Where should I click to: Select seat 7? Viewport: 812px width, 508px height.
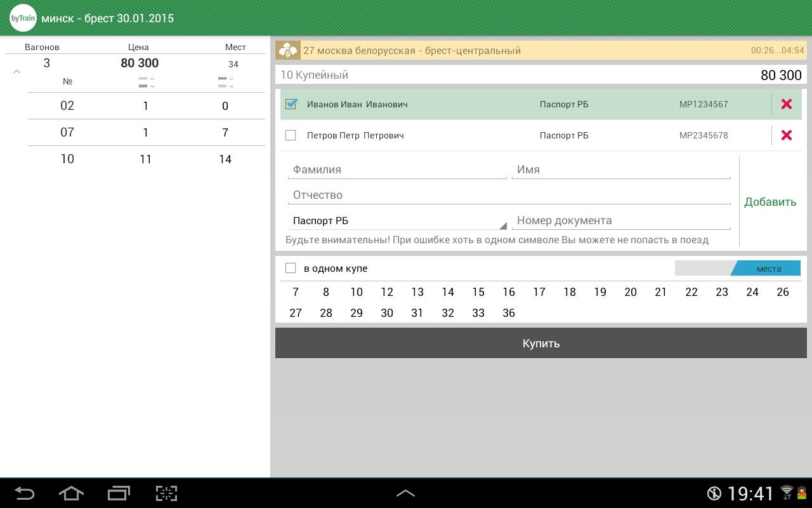(296, 292)
